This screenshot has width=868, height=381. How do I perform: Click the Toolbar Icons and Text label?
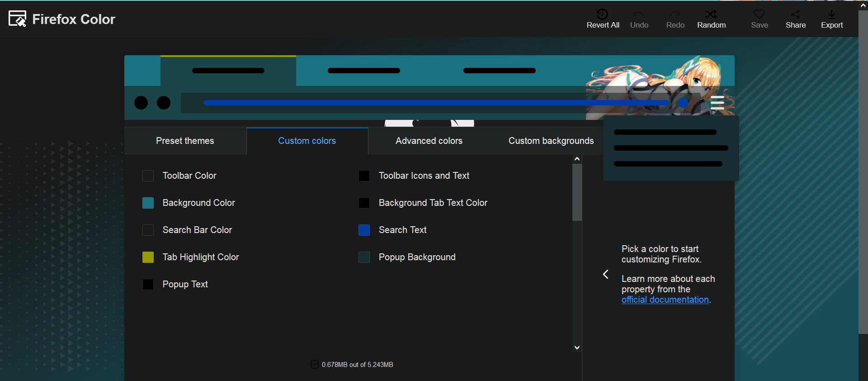pos(424,176)
